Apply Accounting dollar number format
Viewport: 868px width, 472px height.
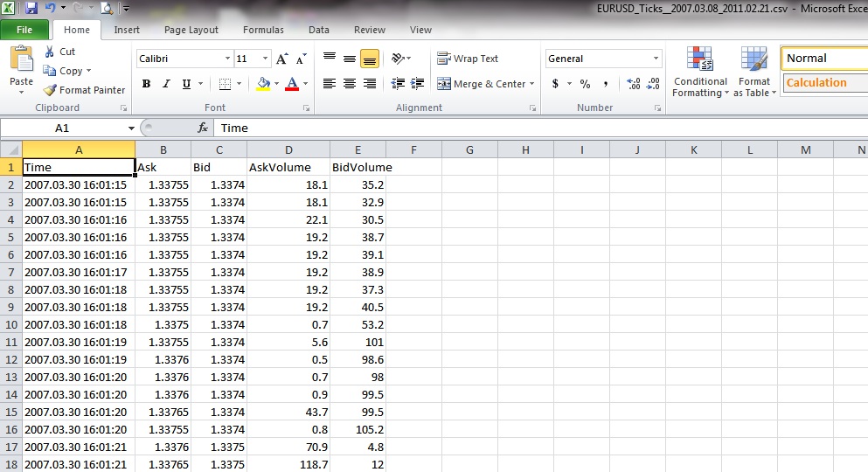point(555,84)
